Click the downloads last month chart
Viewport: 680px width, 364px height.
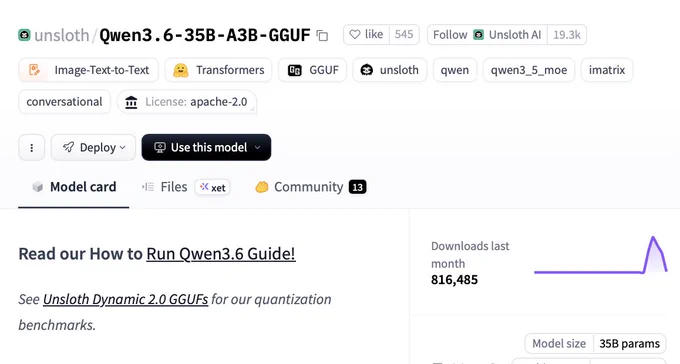point(601,255)
